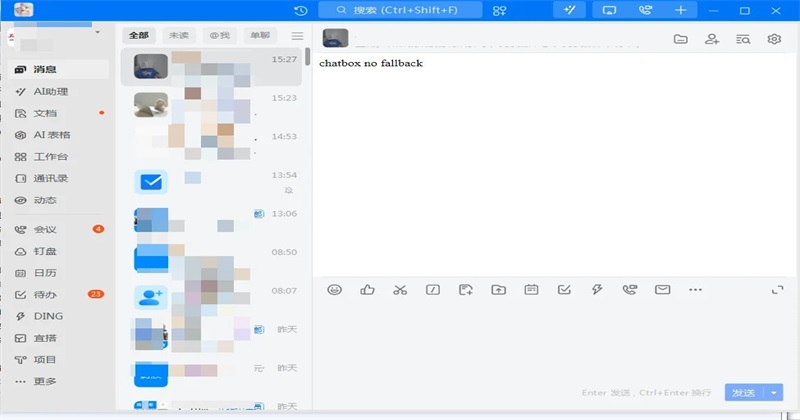This screenshot has width=800, height=420.
Task: Click the scissors screenshot tool
Action: click(400, 290)
